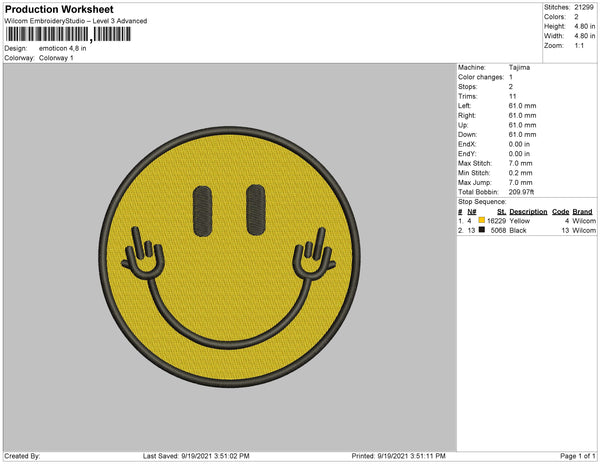
Task: Click the Colors value 2
Action: click(576, 17)
